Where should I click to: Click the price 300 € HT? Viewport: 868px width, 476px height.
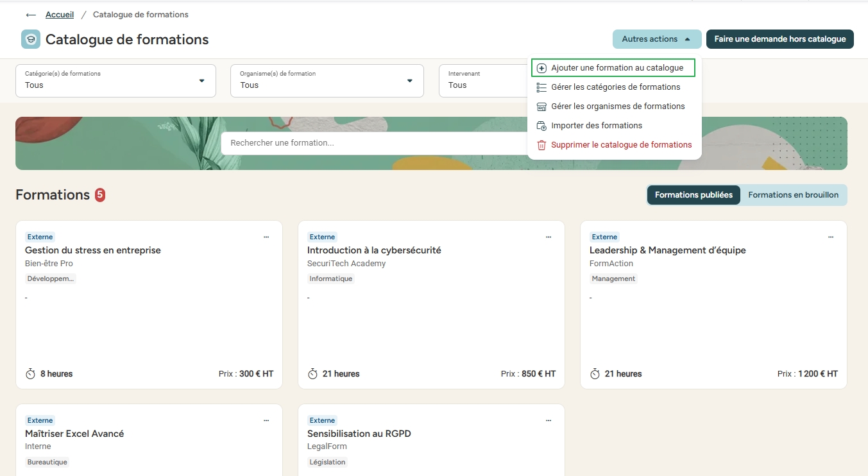(256, 373)
